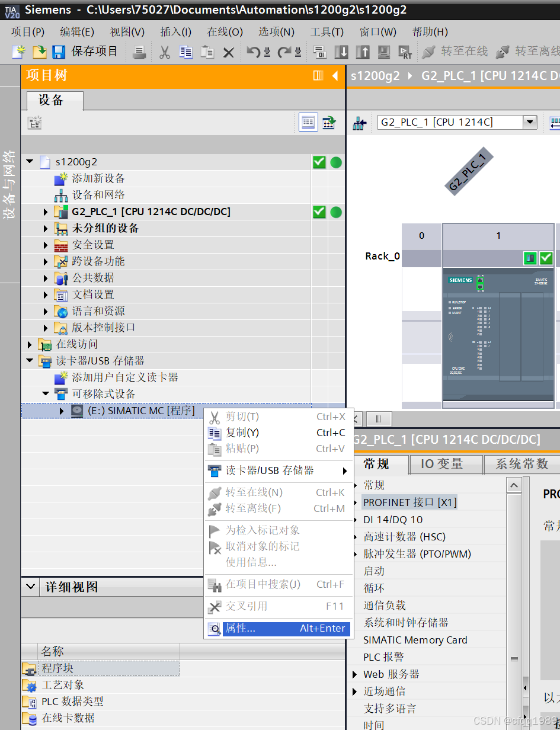Select 添加新设备 in project tree

click(98, 178)
